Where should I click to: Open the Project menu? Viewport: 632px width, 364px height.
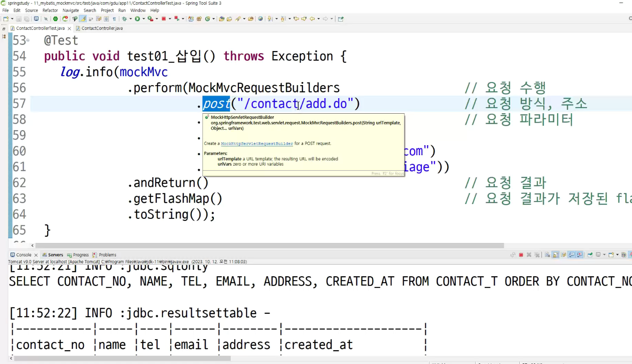click(x=107, y=10)
